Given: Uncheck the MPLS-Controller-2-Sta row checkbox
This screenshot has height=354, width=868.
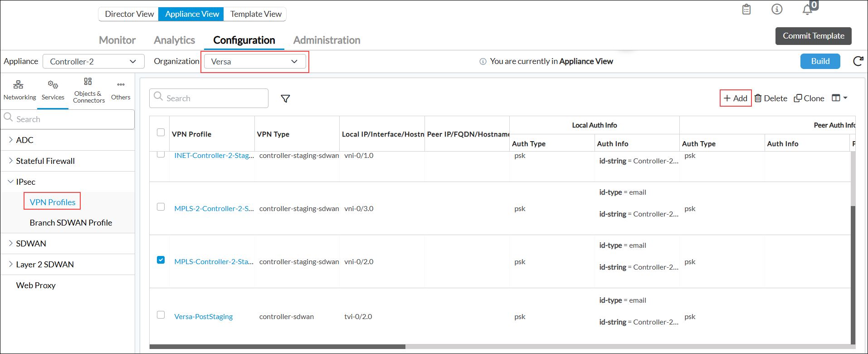Looking at the screenshot, I should click(161, 260).
